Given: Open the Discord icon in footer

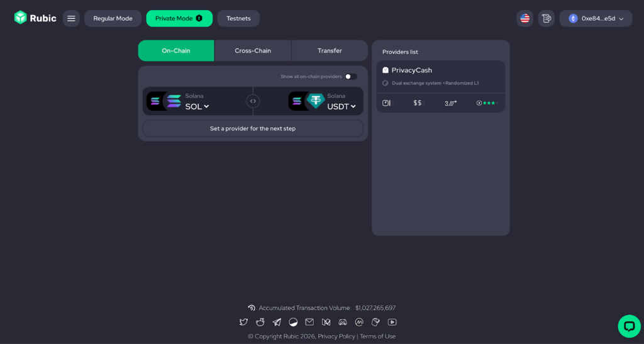Looking at the screenshot, I should tap(343, 322).
